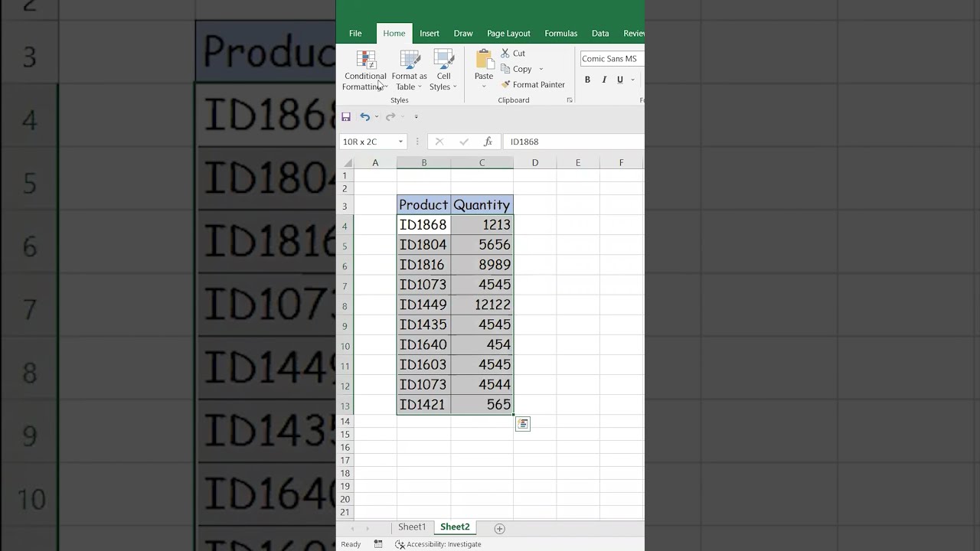
Task: Select column D header
Action: point(535,163)
